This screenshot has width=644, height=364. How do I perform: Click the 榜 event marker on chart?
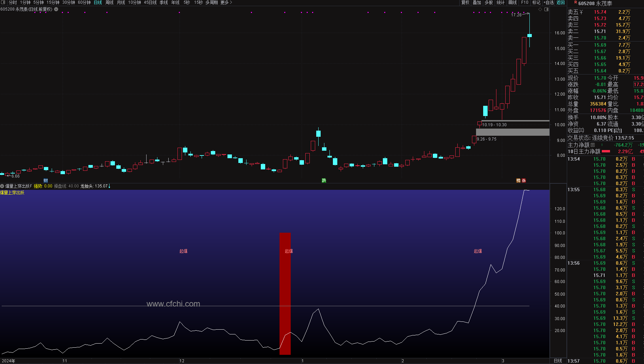click(x=518, y=181)
